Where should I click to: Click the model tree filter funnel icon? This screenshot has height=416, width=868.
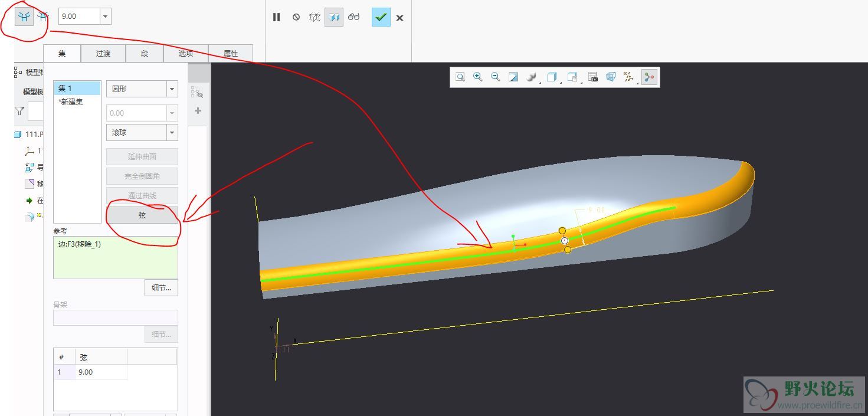(19, 111)
